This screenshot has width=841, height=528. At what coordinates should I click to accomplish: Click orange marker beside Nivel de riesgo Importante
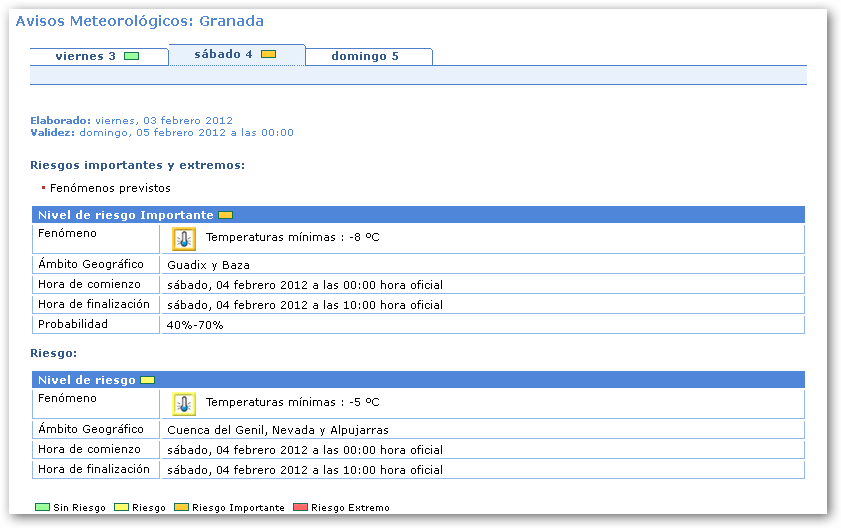coord(225,215)
